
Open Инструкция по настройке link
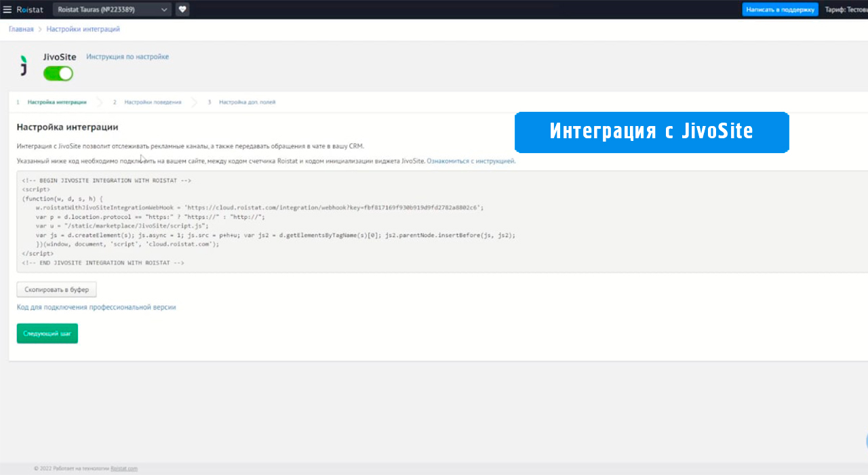pyautogui.click(x=127, y=57)
